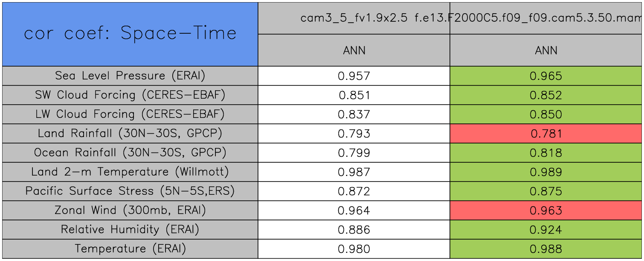Select the SW Cloud Forcing (CERES-EBAF) label
This screenshot has width=644, height=261.
(x=130, y=95)
